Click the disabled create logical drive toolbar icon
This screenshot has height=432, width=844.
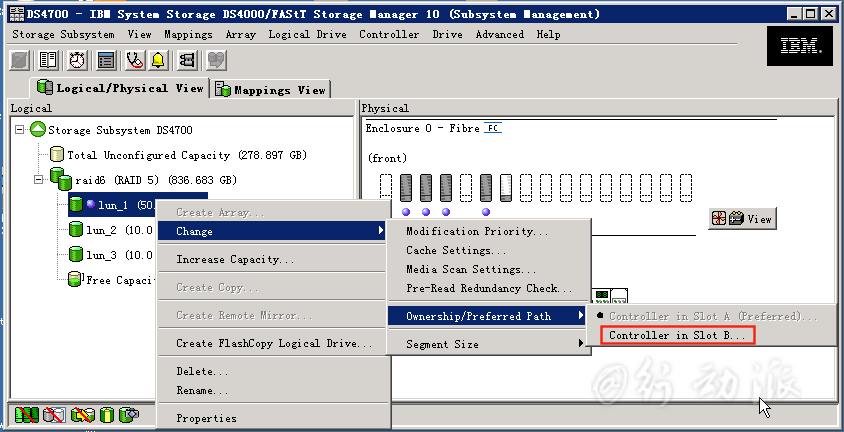(x=20, y=60)
